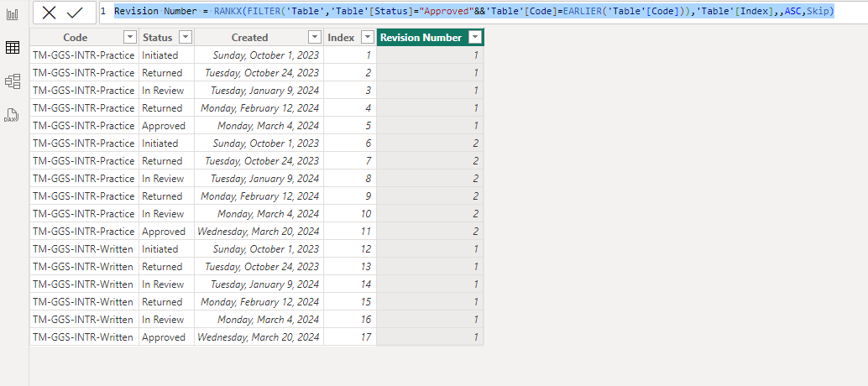Open the DAX query view icon

[x=13, y=116]
